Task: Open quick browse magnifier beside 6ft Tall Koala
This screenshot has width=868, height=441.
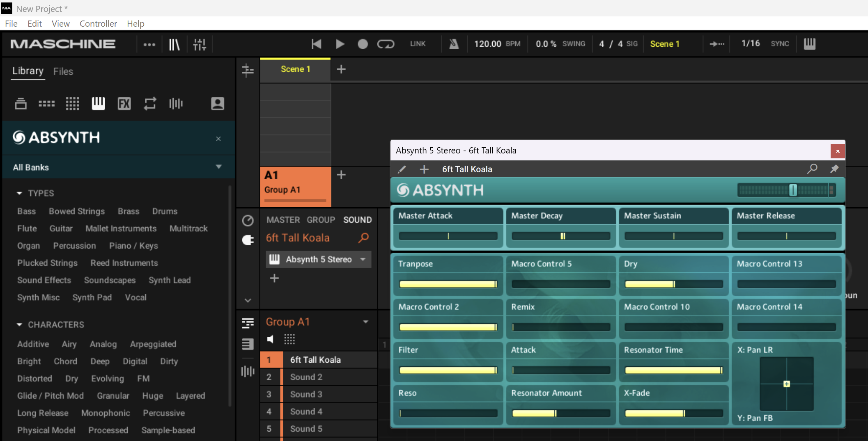Action: tap(363, 238)
